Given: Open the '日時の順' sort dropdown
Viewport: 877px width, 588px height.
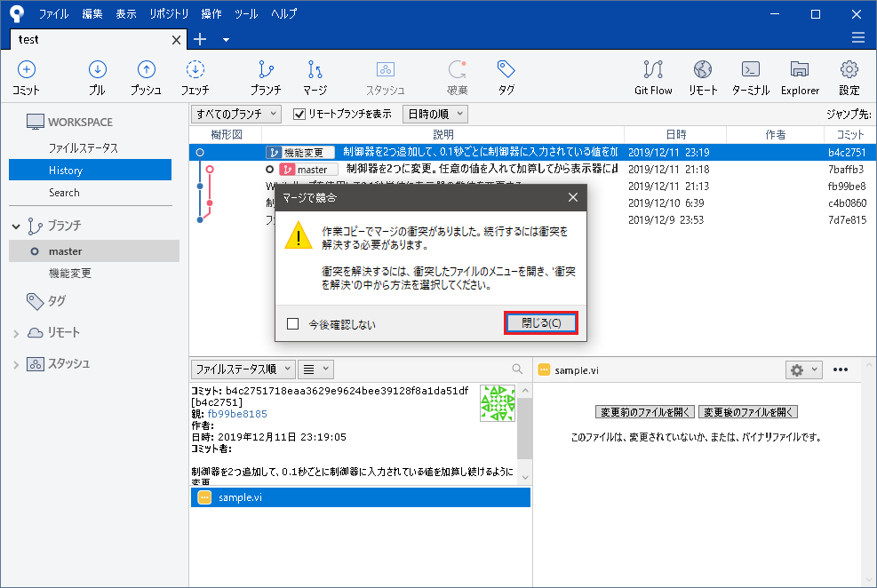Looking at the screenshot, I should tap(435, 114).
